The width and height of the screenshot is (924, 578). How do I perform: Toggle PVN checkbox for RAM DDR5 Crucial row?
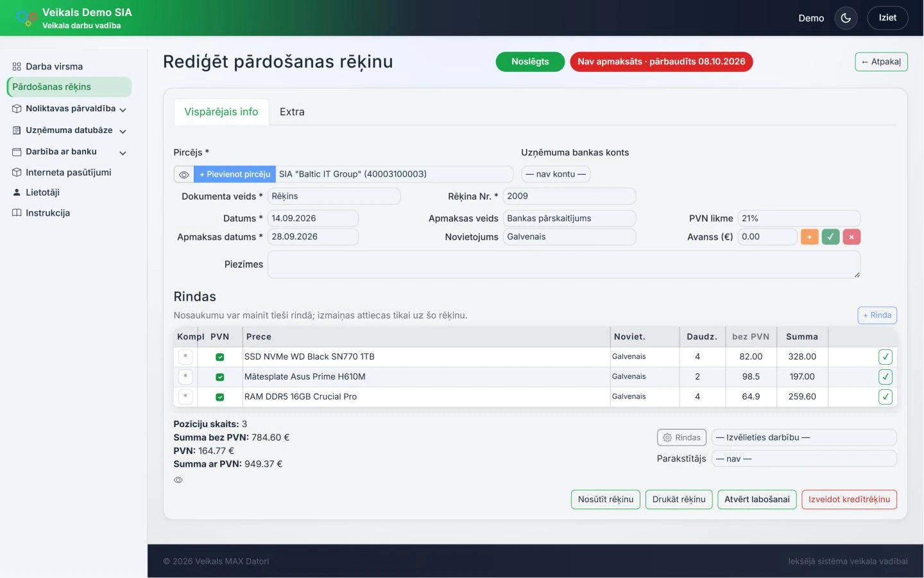[220, 397]
